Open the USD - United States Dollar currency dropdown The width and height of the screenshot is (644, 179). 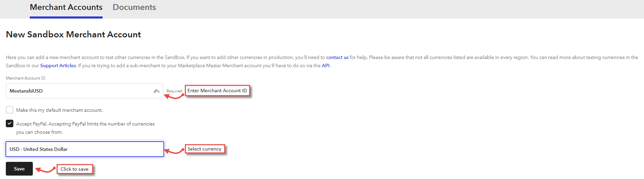pyautogui.click(x=85, y=149)
